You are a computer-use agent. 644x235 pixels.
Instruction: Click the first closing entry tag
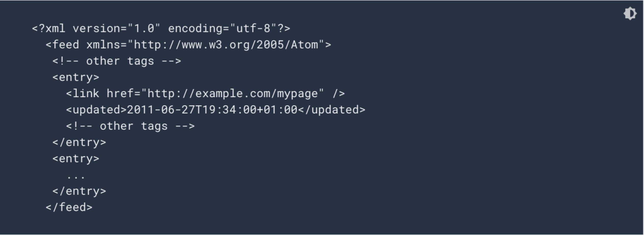coord(79,142)
